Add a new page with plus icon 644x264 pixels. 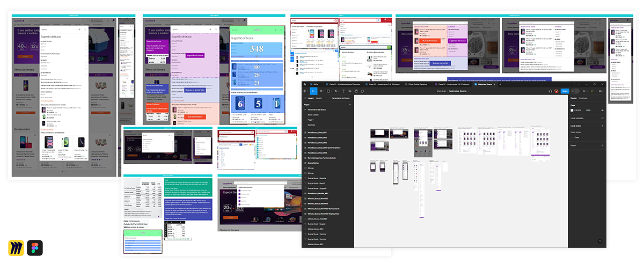click(350, 105)
